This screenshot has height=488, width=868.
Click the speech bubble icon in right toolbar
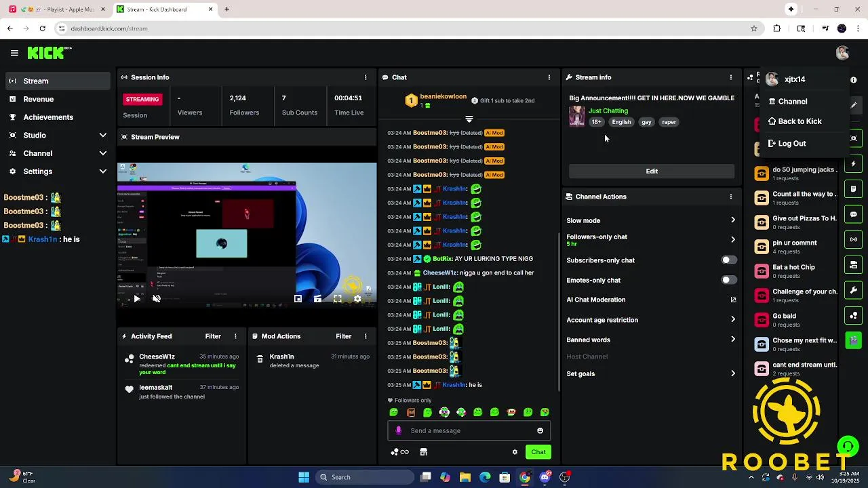[854, 214]
